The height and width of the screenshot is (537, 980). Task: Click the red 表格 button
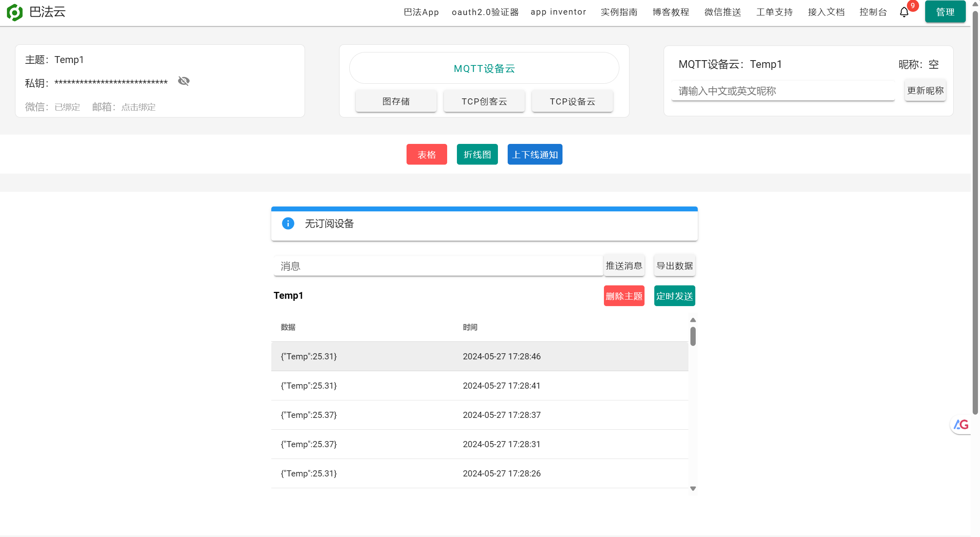click(x=426, y=154)
